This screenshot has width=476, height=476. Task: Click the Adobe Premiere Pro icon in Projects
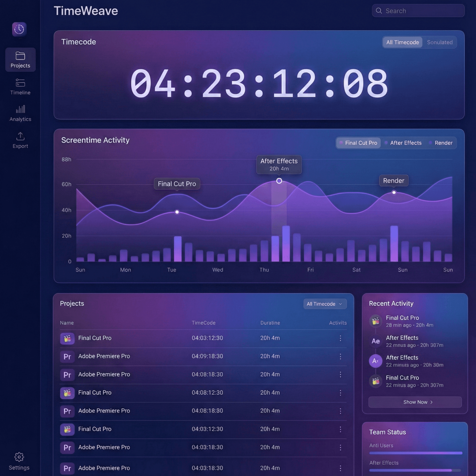tap(67, 357)
